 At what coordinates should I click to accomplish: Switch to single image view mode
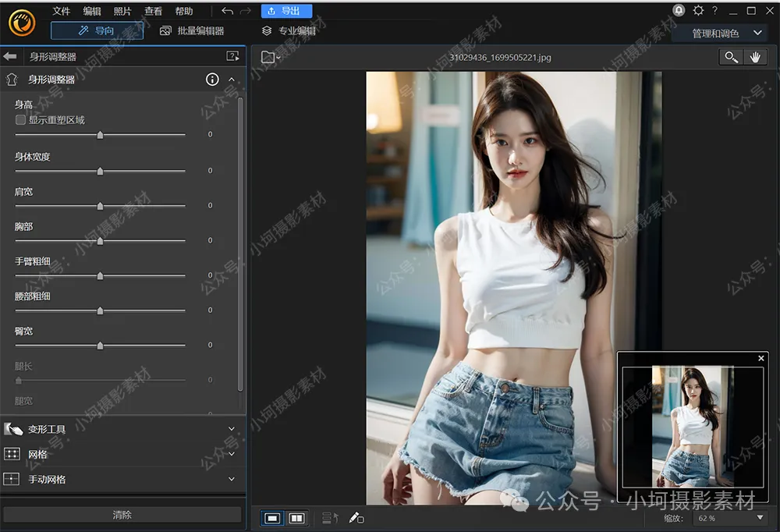click(272, 518)
